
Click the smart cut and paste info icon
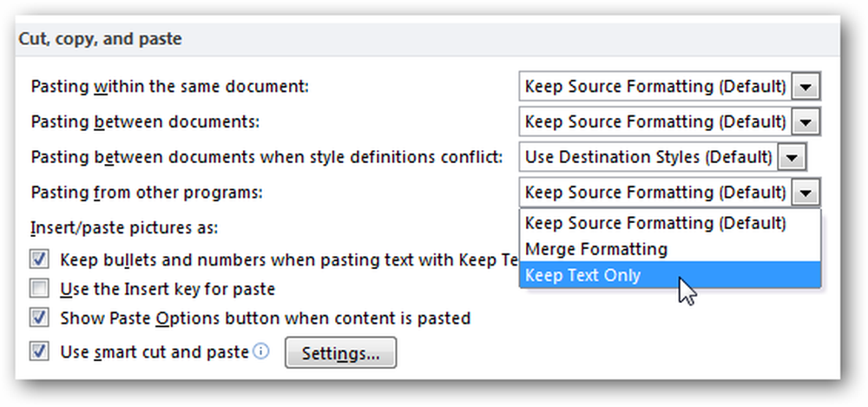(261, 351)
